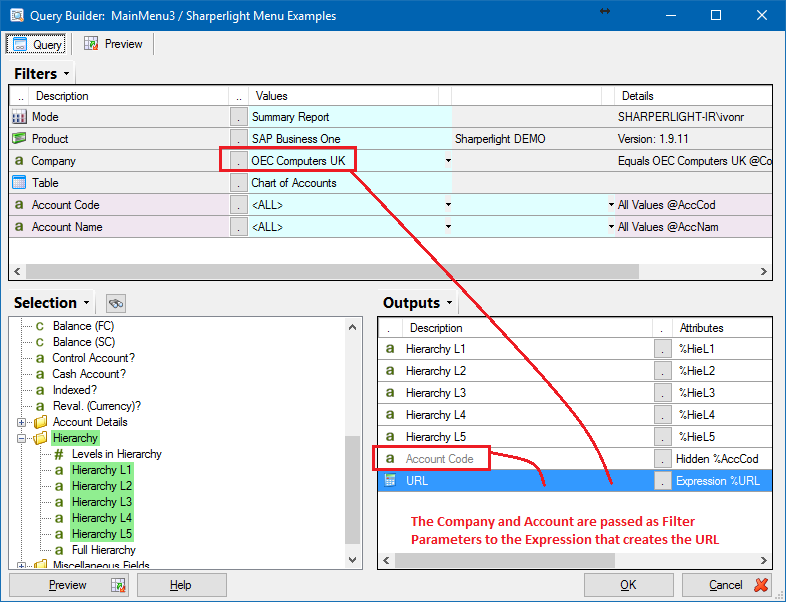Select Balance (FC) in the Selection tree
Screen dimensions: 786x602
pyautogui.click(x=83, y=326)
